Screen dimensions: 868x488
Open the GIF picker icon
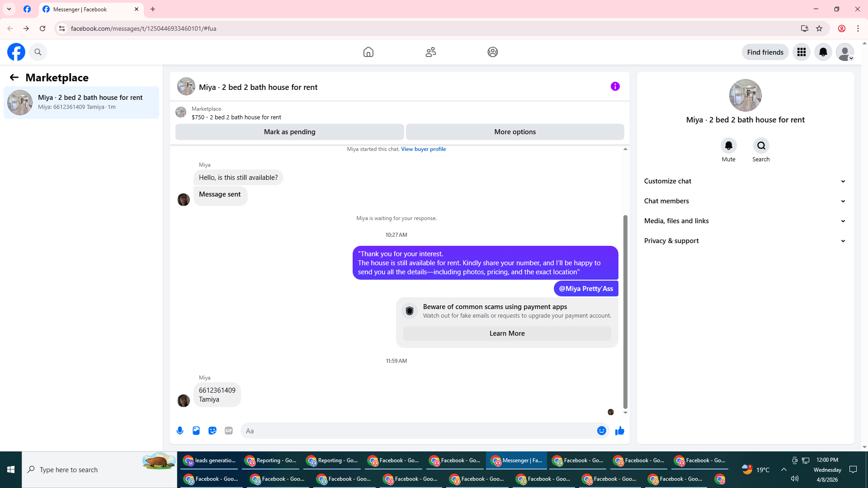pyautogui.click(x=229, y=431)
